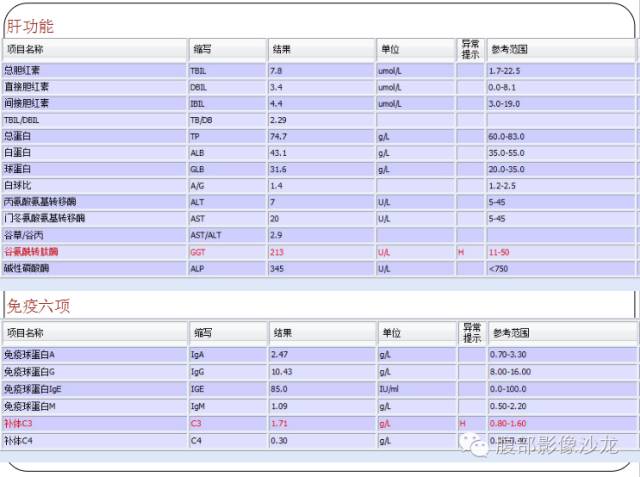Click the IBIL abbreviation cell
The width and height of the screenshot is (640, 477).
tap(227, 104)
